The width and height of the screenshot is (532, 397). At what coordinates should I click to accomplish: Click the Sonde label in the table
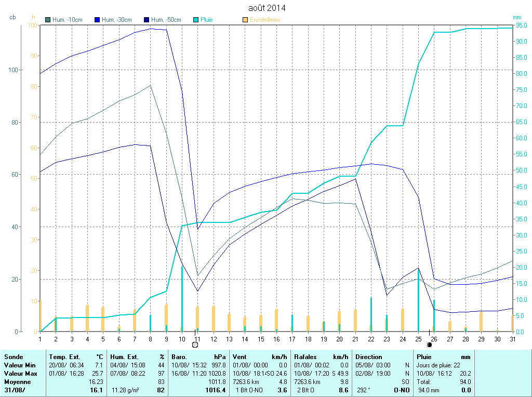click(14, 357)
